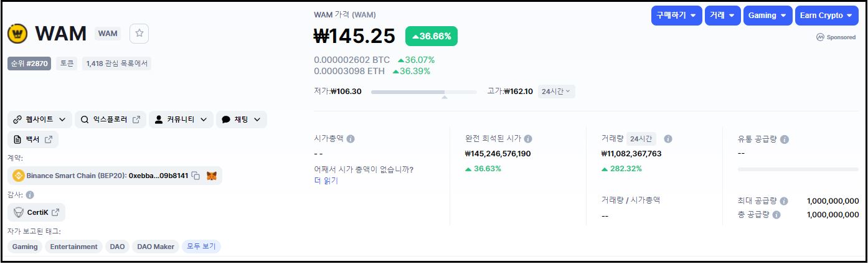868x264 pixels.
Task: Click info icon beside 최대 공급량
Action: (784, 201)
